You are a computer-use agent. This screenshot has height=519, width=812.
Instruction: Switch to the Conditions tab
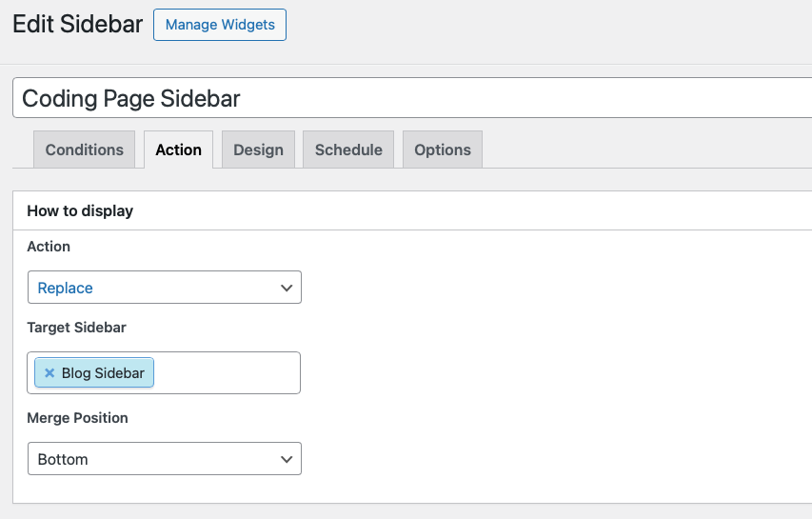(85, 150)
